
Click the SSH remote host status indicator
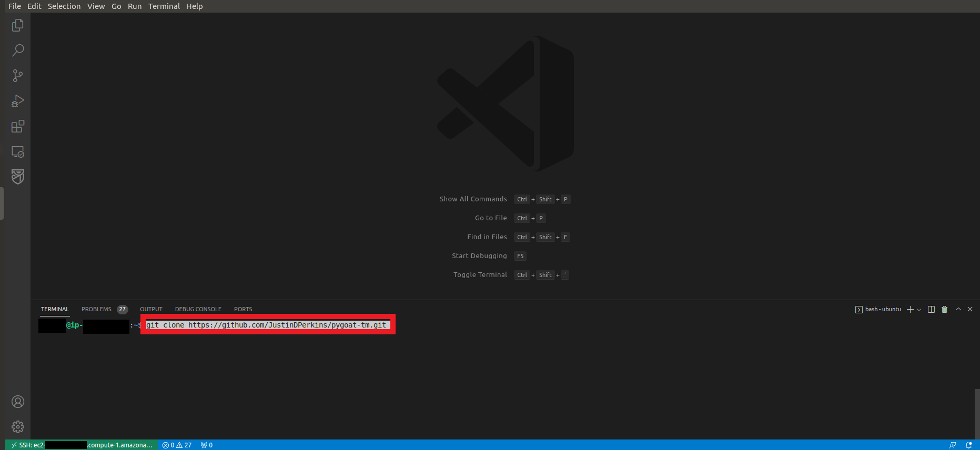(x=82, y=445)
